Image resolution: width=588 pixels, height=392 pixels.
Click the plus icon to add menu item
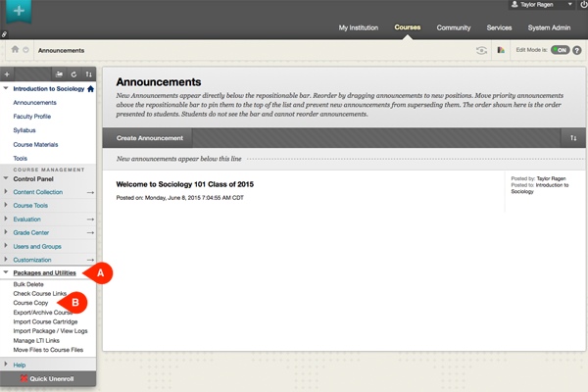[8, 73]
